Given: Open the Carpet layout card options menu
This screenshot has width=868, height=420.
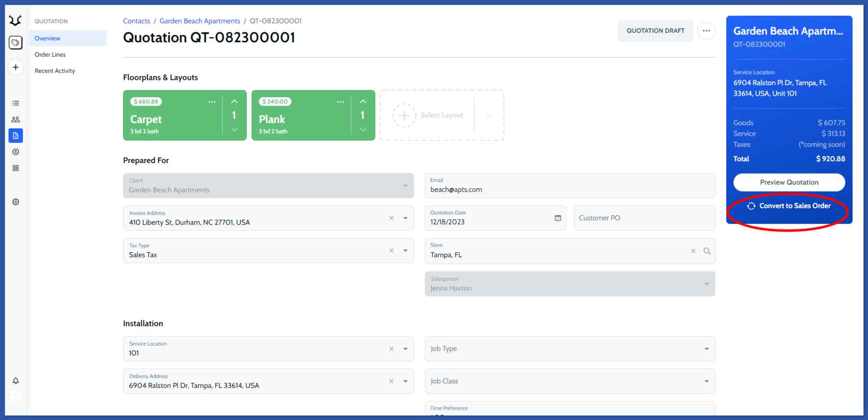Looking at the screenshot, I should [212, 102].
